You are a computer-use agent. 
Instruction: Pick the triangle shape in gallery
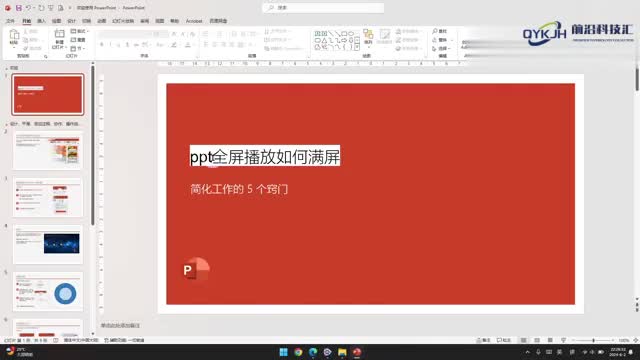click(x=324, y=40)
